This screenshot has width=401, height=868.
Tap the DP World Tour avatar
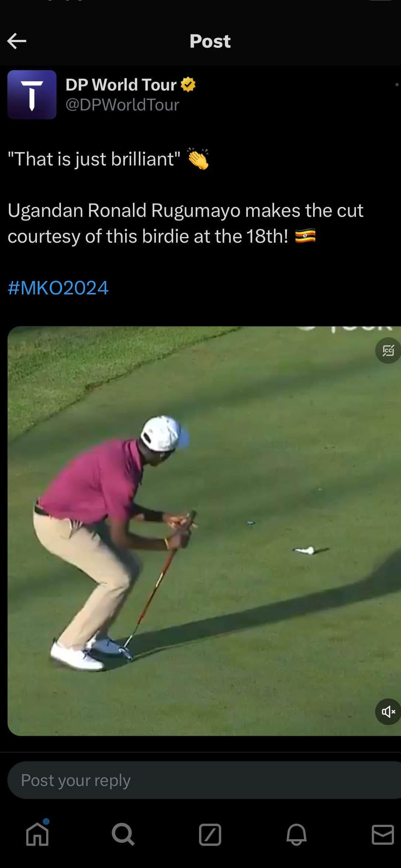tap(32, 95)
